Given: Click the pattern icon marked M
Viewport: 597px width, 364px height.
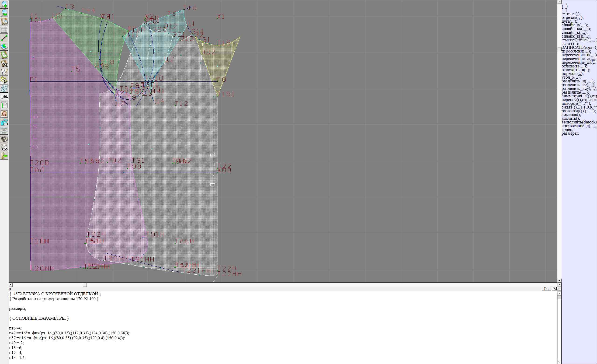Looking at the screenshot, I should point(4,63).
